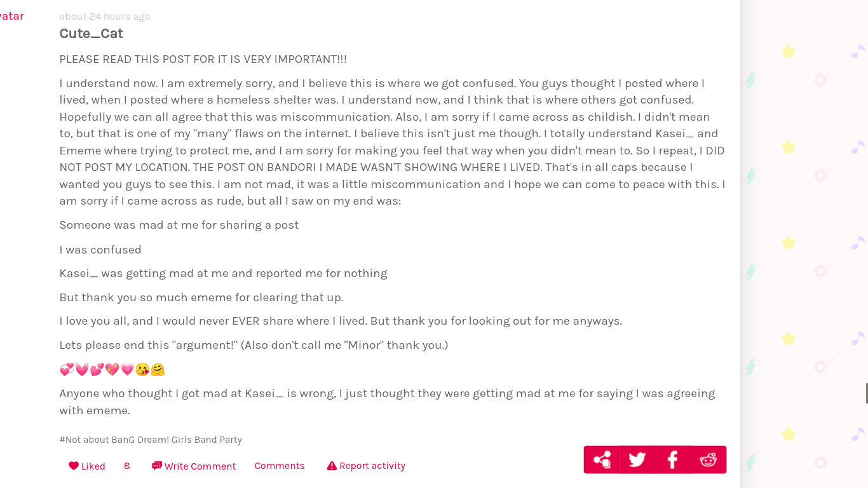
Task: Open the Not about BanG Dream hashtag
Action: coord(151,440)
